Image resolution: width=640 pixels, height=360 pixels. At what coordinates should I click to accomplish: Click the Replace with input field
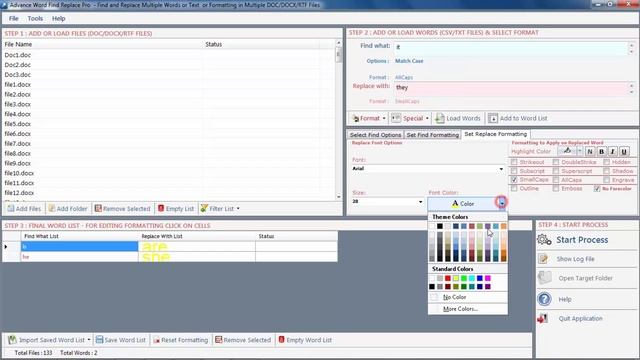coord(511,89)
